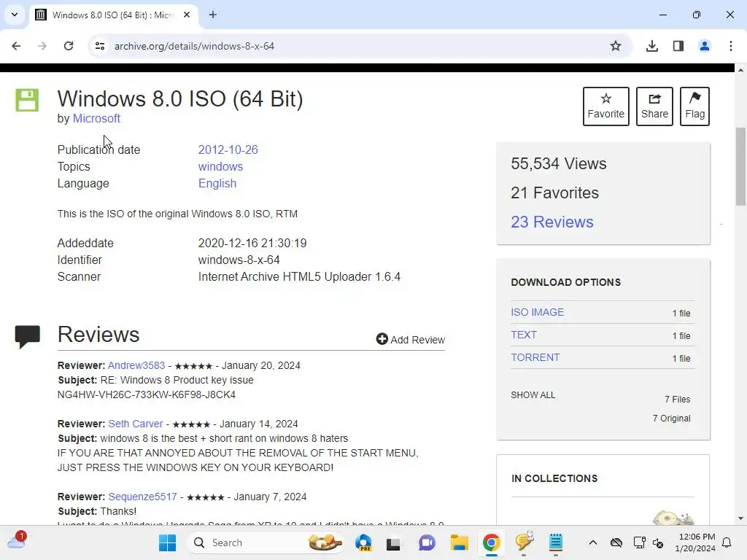
Task: Share this item
Action: [x=654, y=106]
